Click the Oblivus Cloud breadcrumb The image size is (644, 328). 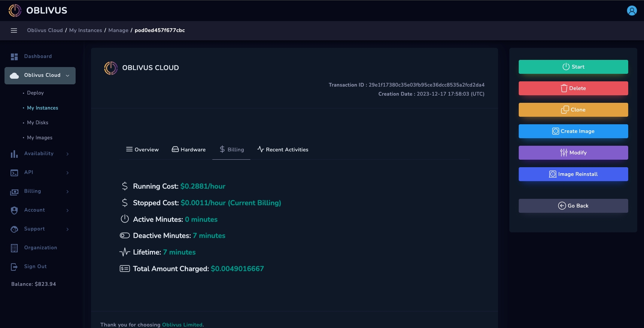coord(45,31)
